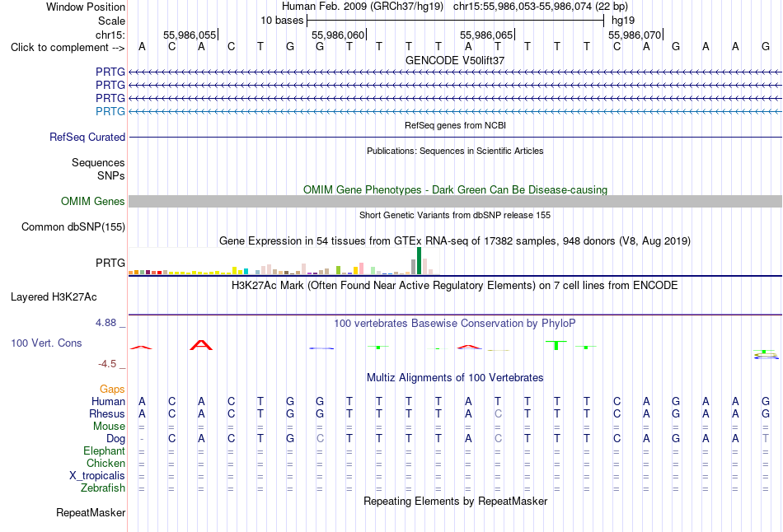Open the Common dbSNP(155) track label

pos(73,227)
